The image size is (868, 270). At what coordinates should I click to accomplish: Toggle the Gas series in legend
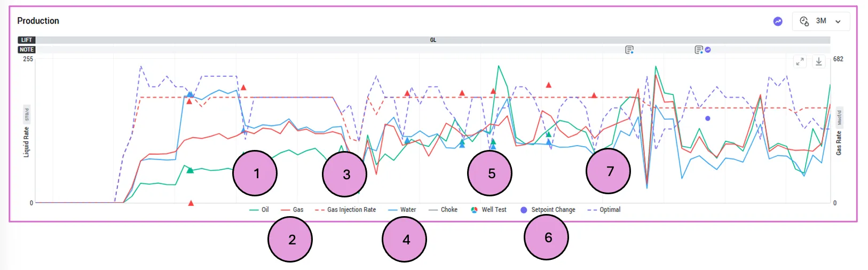pos(292,210)
